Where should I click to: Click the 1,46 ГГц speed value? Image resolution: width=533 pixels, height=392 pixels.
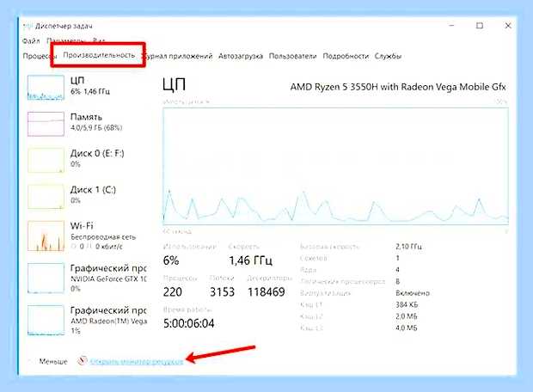coord(250,260)
